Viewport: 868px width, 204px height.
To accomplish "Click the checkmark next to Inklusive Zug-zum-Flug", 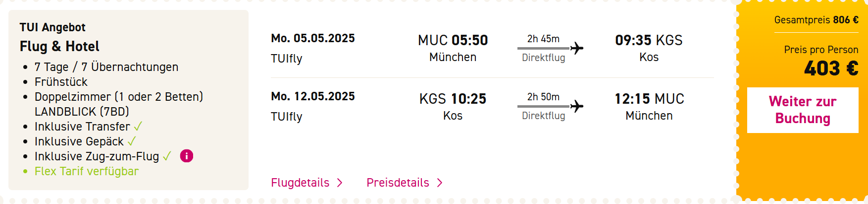I will coord(167,156).
